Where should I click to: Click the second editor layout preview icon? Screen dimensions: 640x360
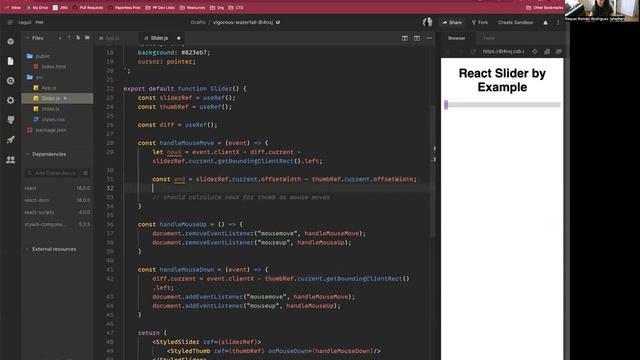click(x=417, y=38)
